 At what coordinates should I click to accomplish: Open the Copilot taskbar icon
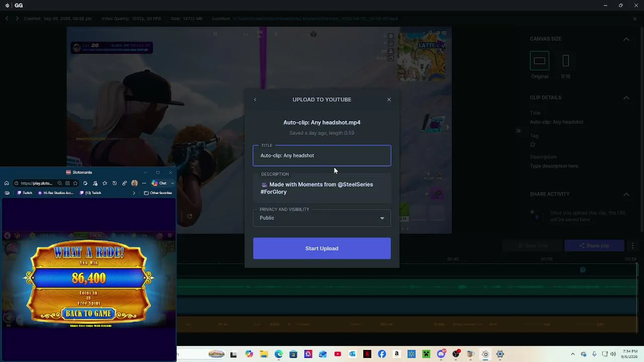click(x=249, y=354)
